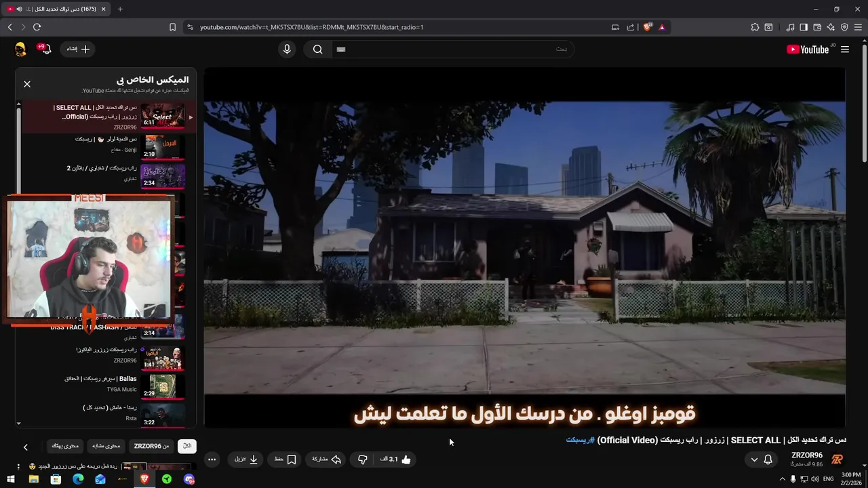Image resolution: width=868 pixels, height=488 pixels.
Task: Like the video (3.1K thumbs up)
Action: click(395, 460)
